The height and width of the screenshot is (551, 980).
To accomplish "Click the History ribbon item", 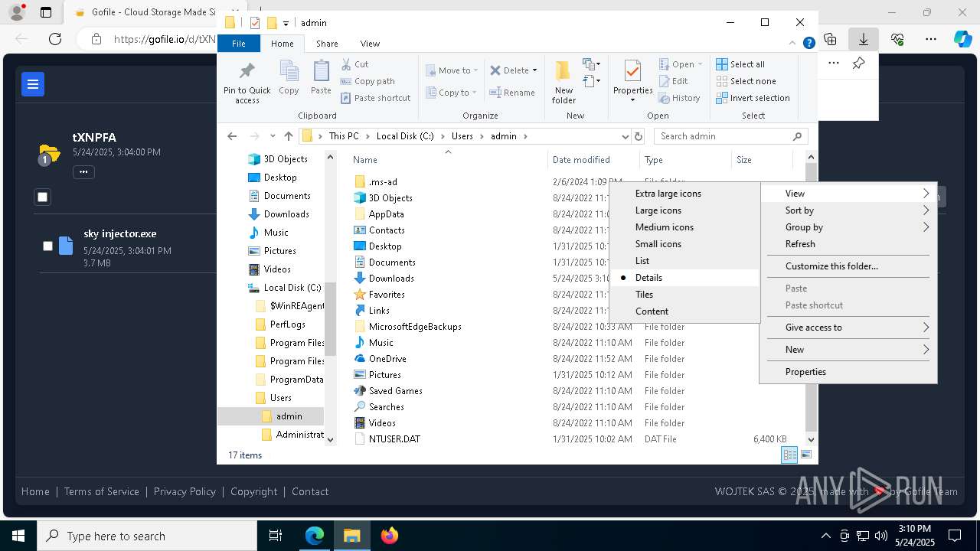I will (x=679, y=98).
